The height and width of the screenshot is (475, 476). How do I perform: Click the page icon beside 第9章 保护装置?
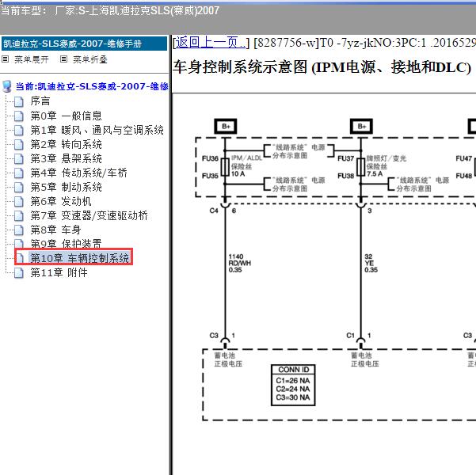pos(19,244)
